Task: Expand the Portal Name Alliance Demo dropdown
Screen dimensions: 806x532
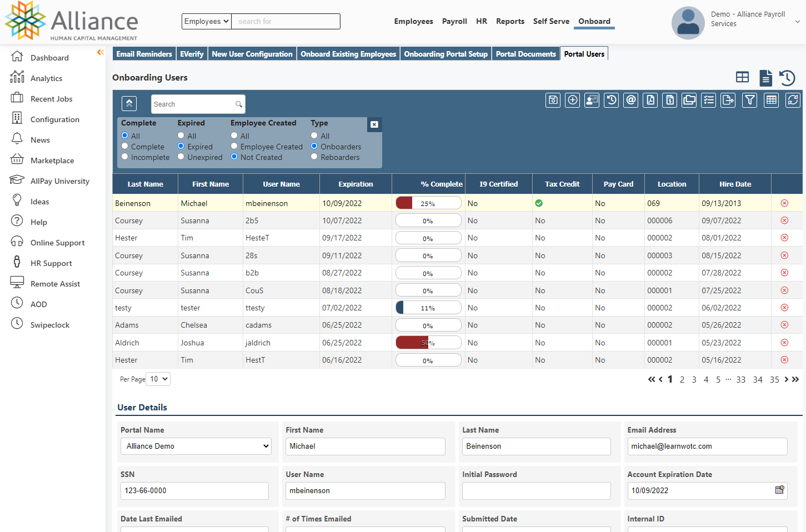Action: pyautogui.click(x=196, y=446)
